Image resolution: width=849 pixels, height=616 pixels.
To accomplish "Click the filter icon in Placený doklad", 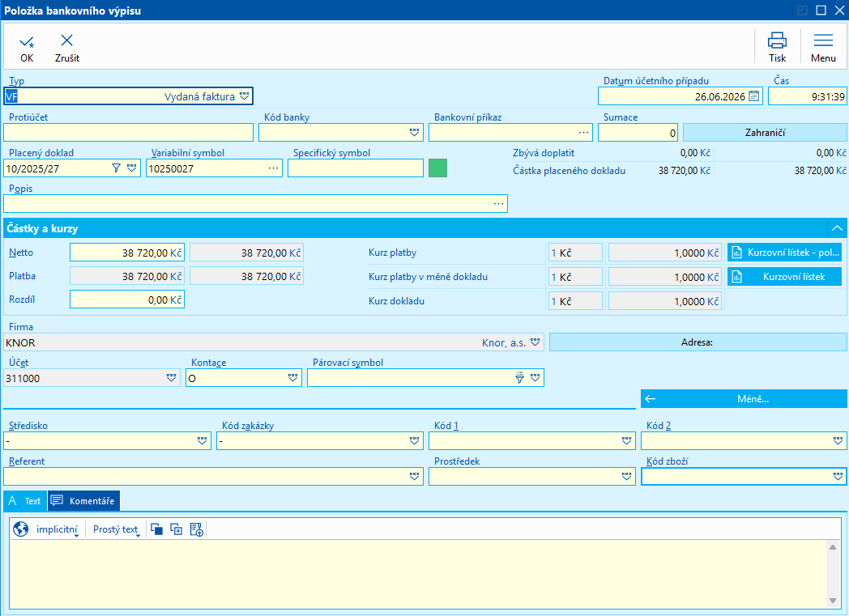I will pos(116,168).
